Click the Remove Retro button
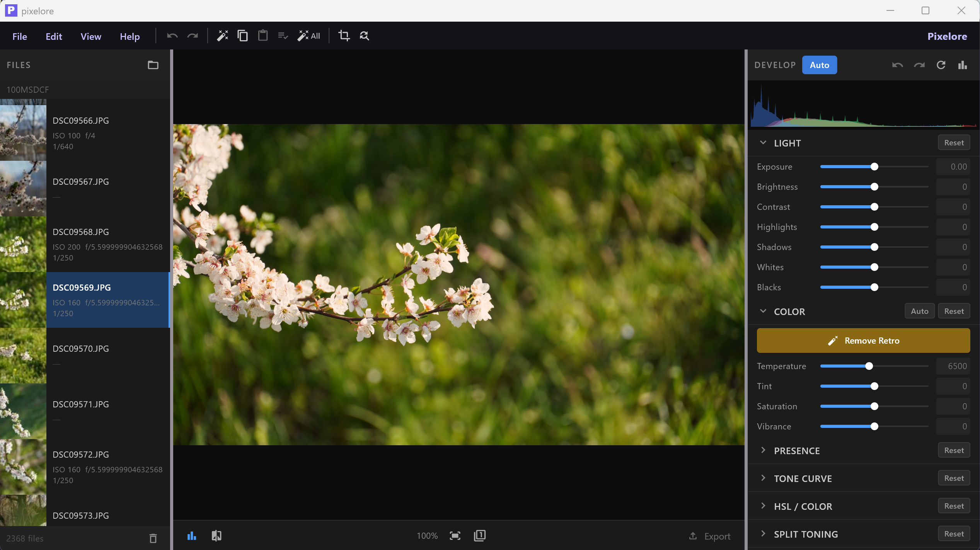The image size is (980, 550). coord(863,341)
